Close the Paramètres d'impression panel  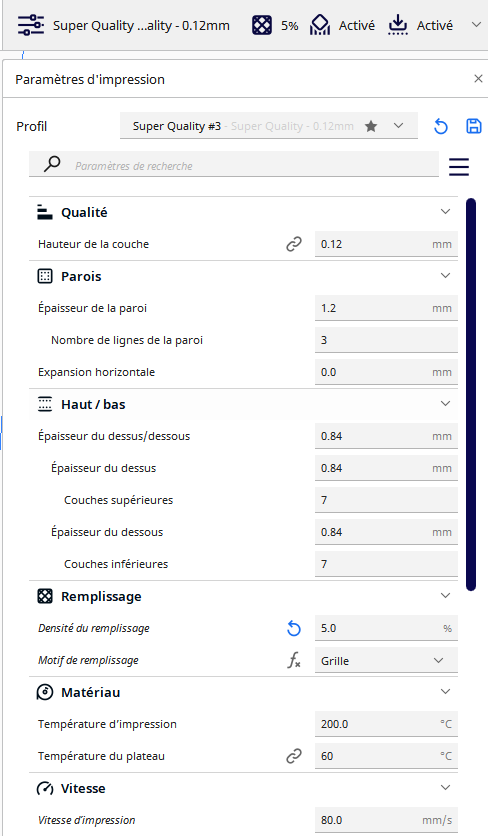478,79
